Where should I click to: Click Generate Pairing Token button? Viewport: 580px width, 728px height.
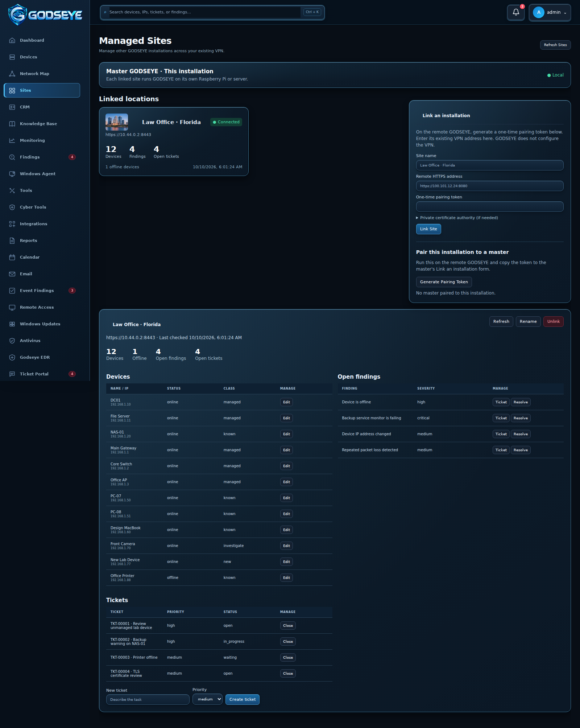click(x=444, y=282)
